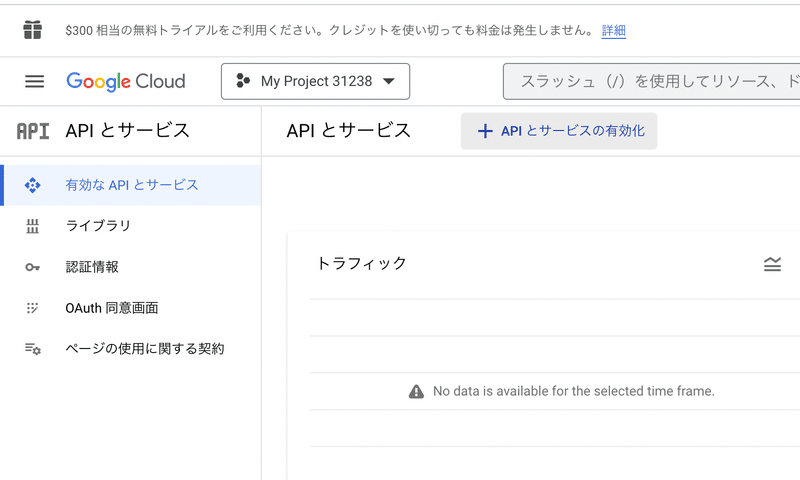Click the gift icon in the trial banner
This screenshot has height=480, width=800.
point(33,30)
